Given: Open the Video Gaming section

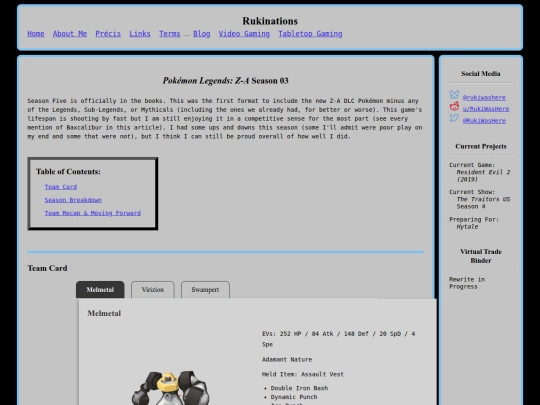Looking at the screenshot, I should 244,34.
